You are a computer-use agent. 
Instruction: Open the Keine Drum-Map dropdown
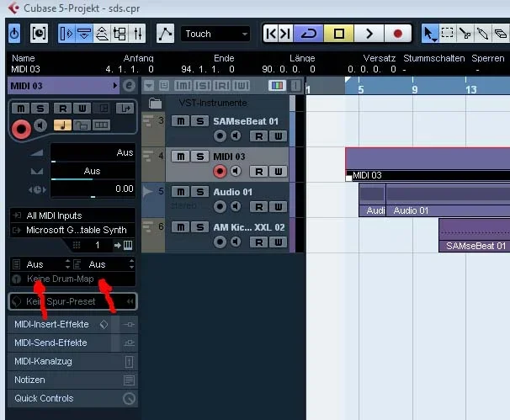pyautogui.click(x=73, y=279)
